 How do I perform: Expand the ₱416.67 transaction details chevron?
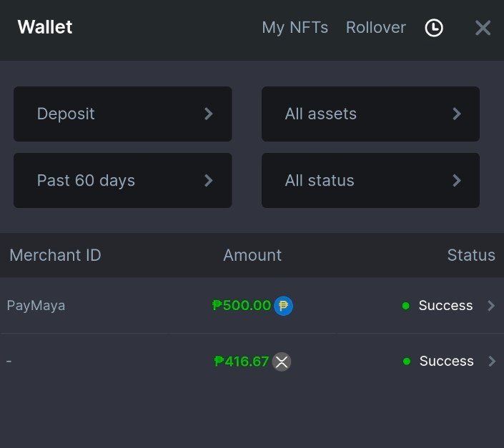pos(491,362)
